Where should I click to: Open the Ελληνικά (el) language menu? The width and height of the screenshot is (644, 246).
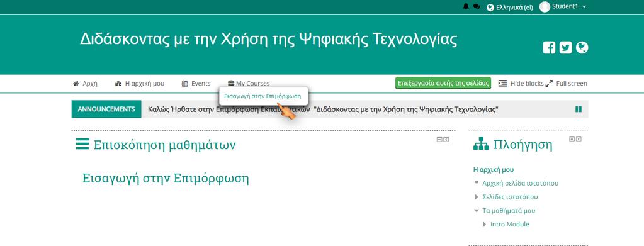[510, 7]
